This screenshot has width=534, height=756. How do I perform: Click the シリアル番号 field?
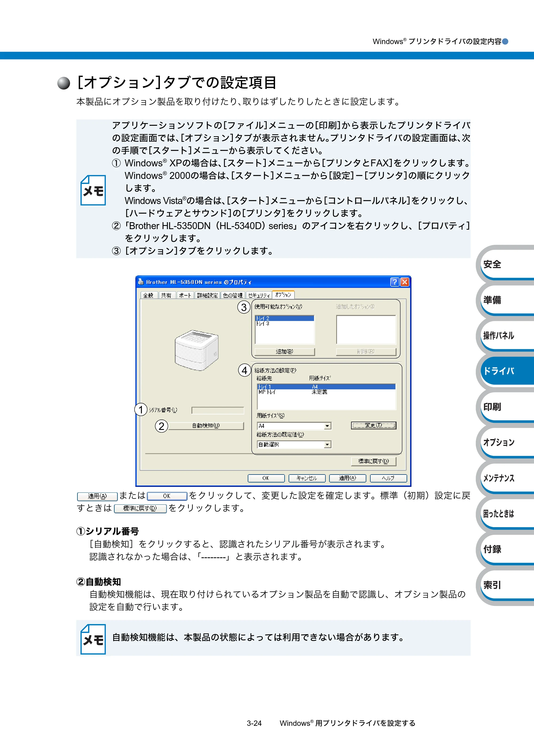[x=218, y=410]
